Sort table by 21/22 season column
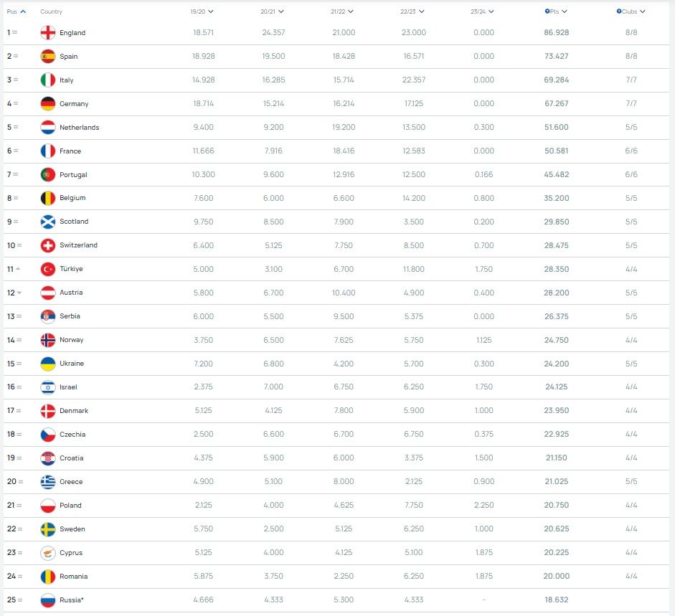675x616 pixels. click(342, 11)
